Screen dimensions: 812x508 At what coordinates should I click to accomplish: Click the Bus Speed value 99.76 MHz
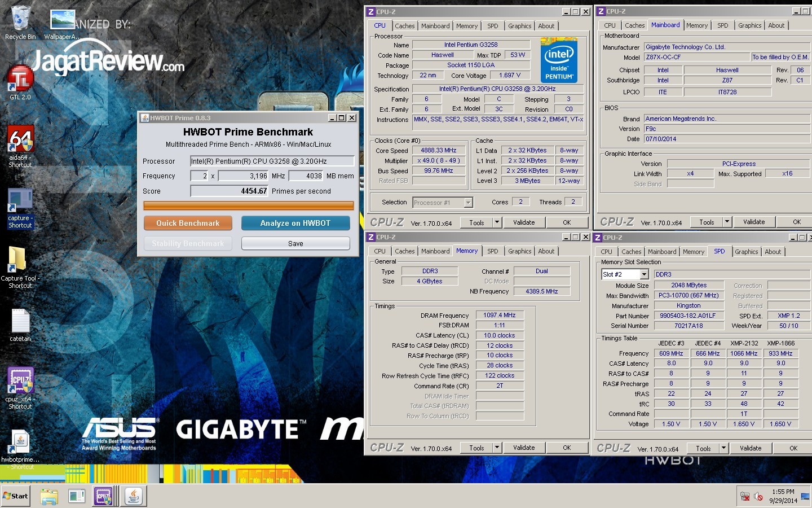[x=438, y=171]
